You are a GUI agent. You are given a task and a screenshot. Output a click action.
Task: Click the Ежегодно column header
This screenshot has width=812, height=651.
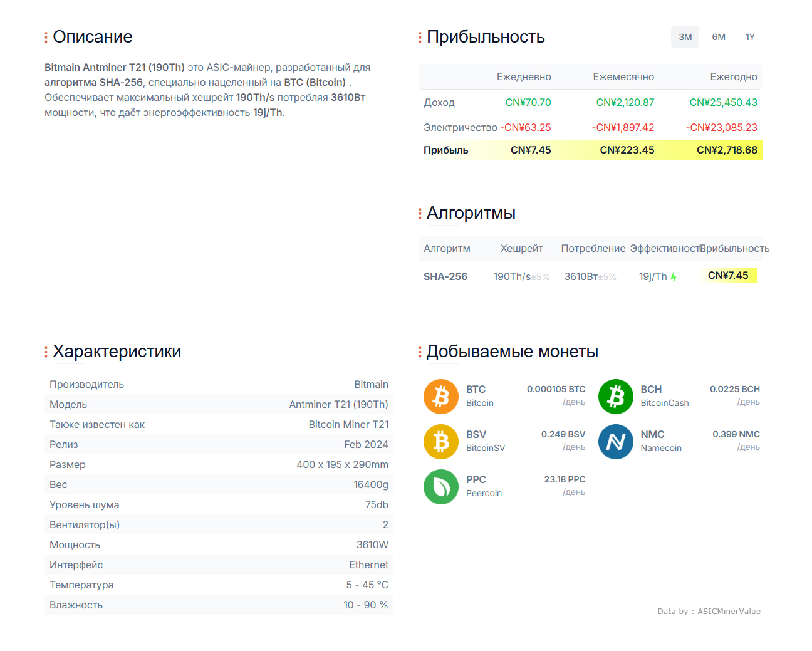tap(734, 76)
